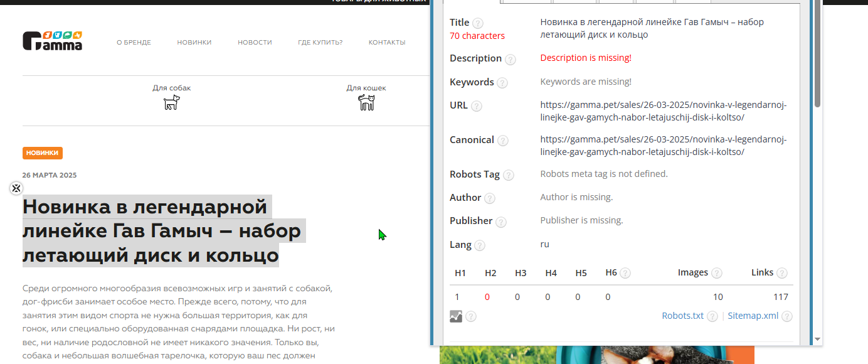
Task: Click the date 26 МАРТА 2025
Action: (50, 175)
